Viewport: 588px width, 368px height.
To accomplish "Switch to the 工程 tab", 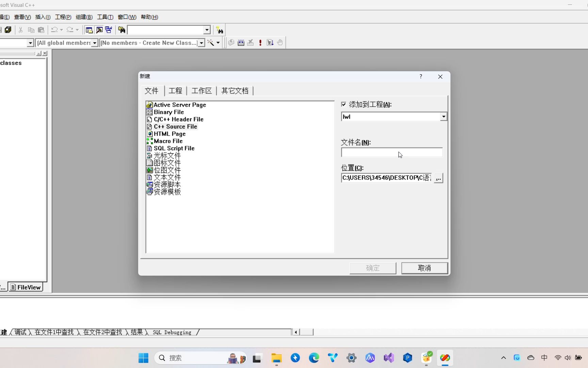I will [176, 91].
